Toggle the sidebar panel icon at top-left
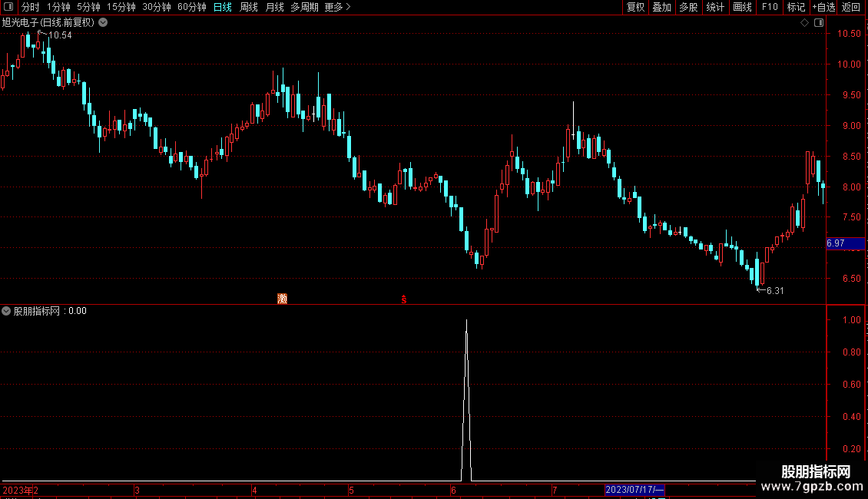 click(x=8, y=7)
